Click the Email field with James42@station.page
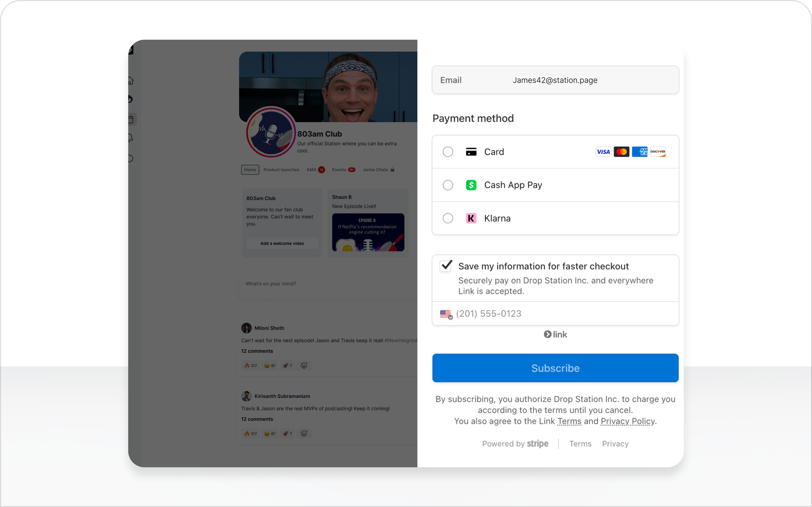Screen dimensions: 812x507 pyautogui.click(x=555, y=80)
